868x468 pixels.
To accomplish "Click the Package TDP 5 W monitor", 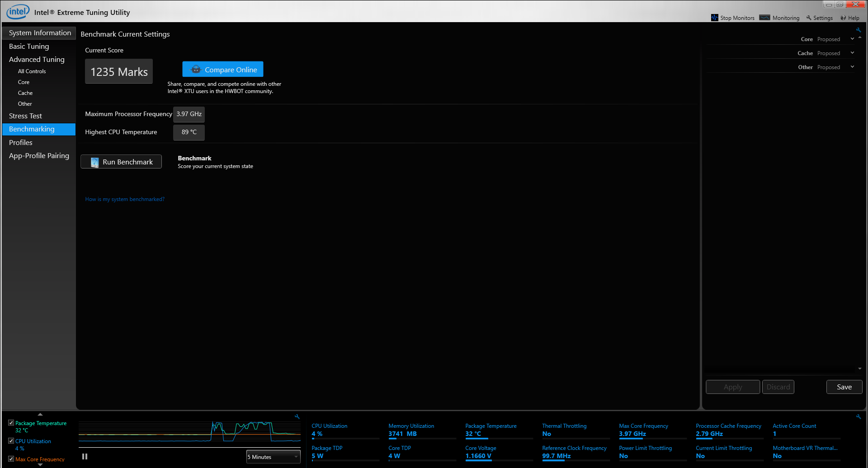I will pos(345,453).
